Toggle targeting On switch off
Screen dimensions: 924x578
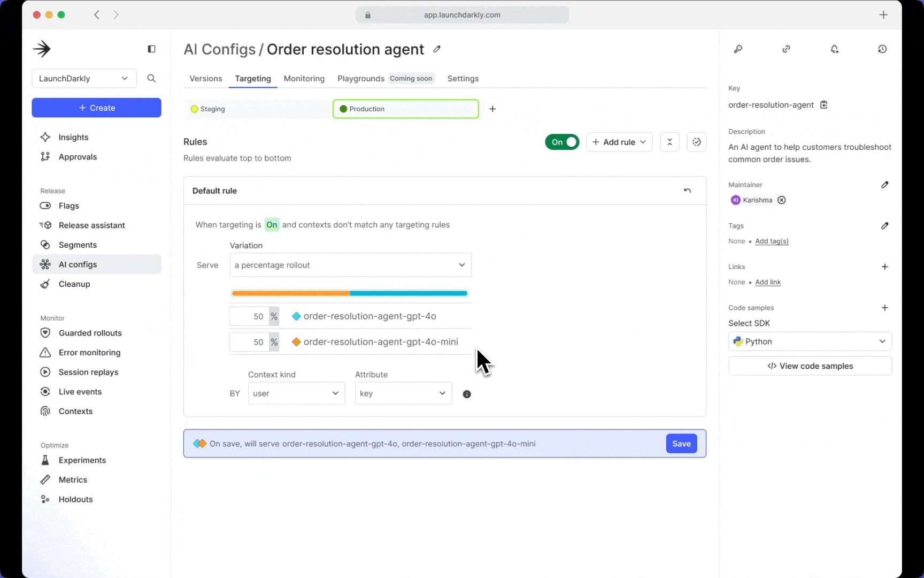click(562, 142)
